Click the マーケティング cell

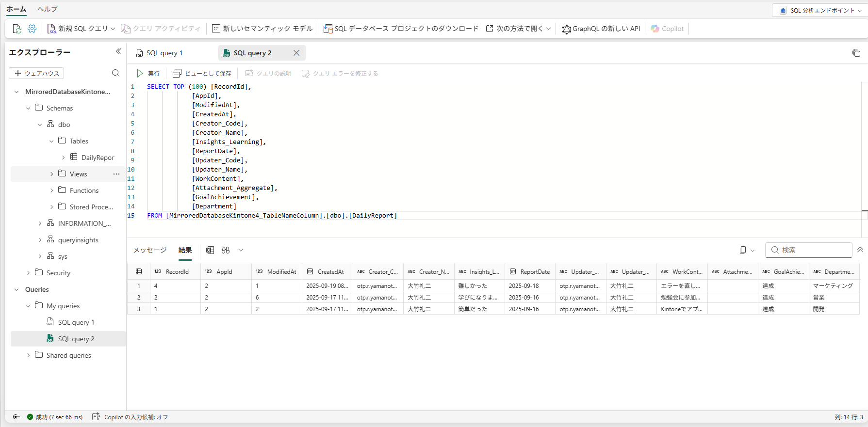833,285
